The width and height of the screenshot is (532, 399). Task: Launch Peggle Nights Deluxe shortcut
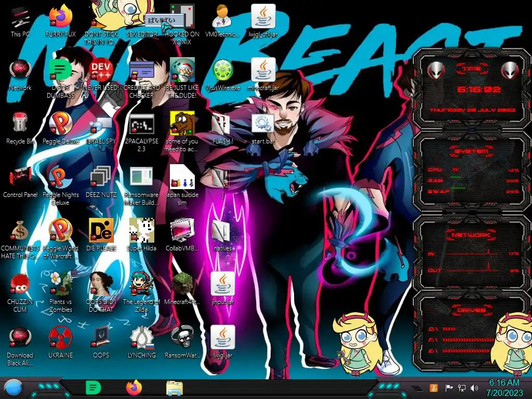coord(60,185)
